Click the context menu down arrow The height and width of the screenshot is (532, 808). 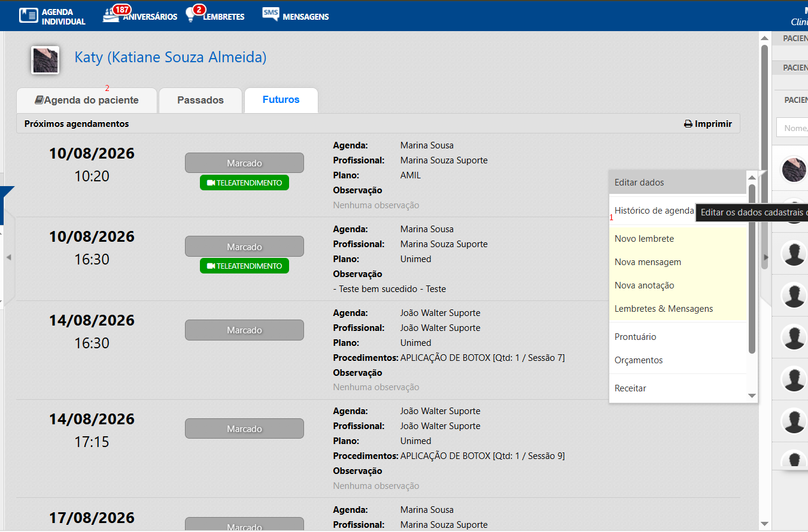[752, 396]
